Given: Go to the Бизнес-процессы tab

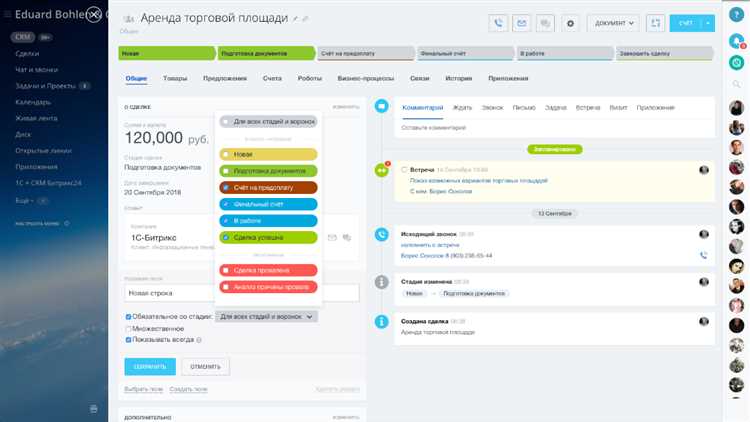Looking at the screenshot, I should click(366, 78).
